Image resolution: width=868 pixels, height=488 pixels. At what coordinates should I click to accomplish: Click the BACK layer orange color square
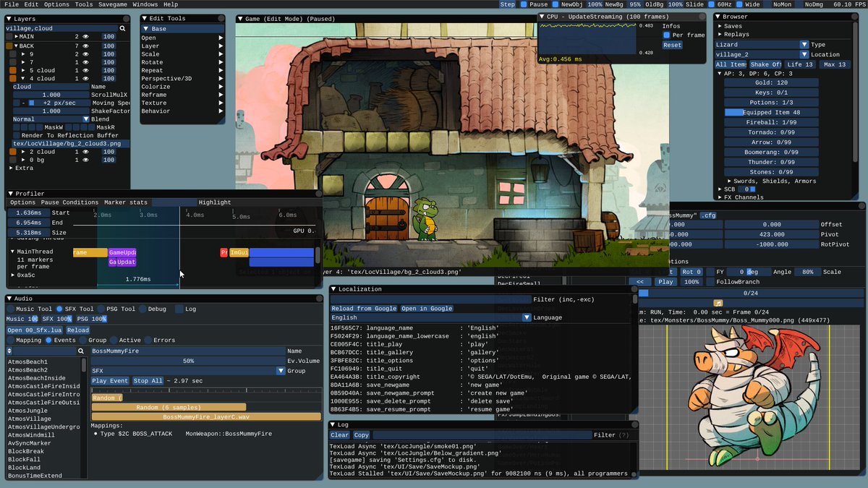click(9, 46)
